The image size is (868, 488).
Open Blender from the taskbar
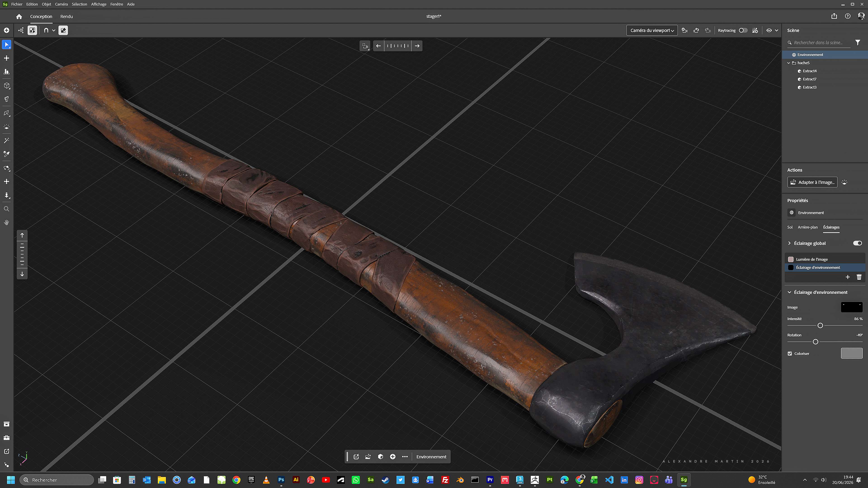point(460,480)
